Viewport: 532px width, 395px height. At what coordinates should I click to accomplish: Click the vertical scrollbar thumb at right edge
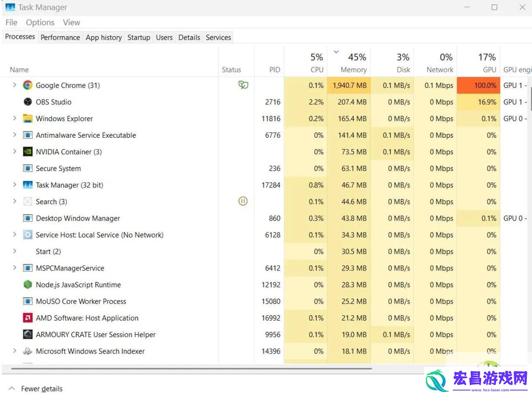[531, 99]
